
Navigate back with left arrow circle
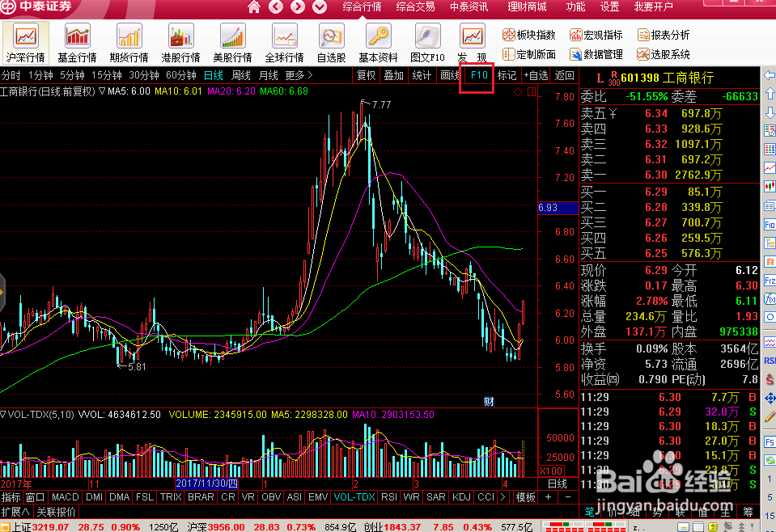point(276,7)
